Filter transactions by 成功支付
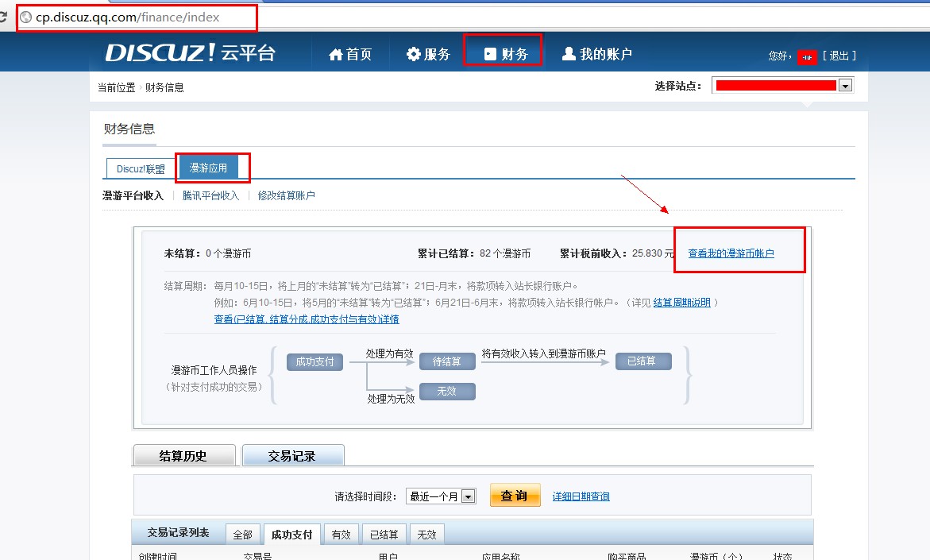 point(291,535)
